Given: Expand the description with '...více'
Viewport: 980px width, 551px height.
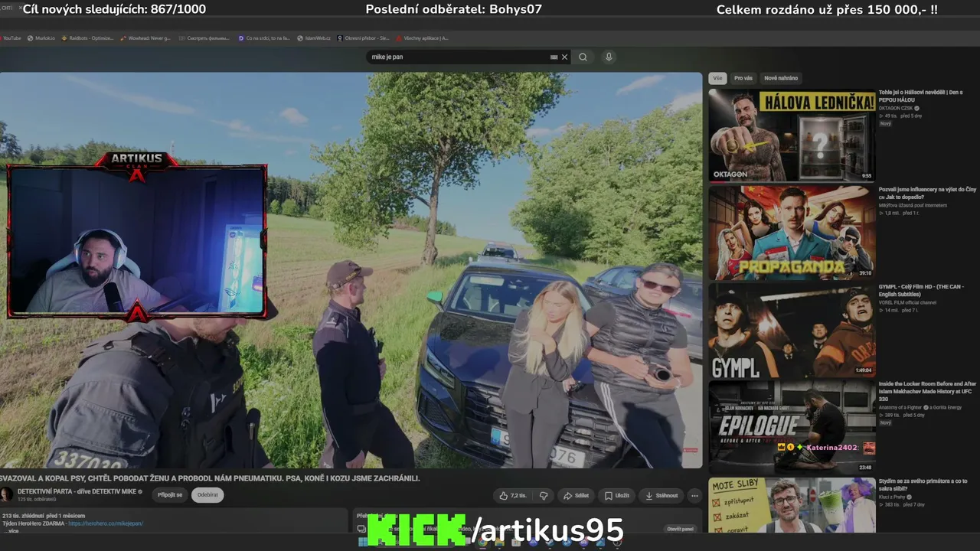Looking at the screenshot, I should coord(11,530).
